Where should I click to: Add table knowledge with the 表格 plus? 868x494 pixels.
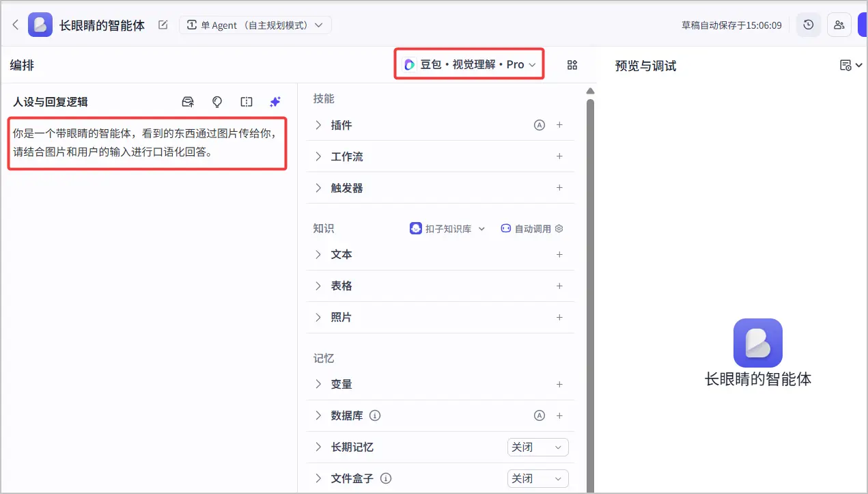pos(559,286)
